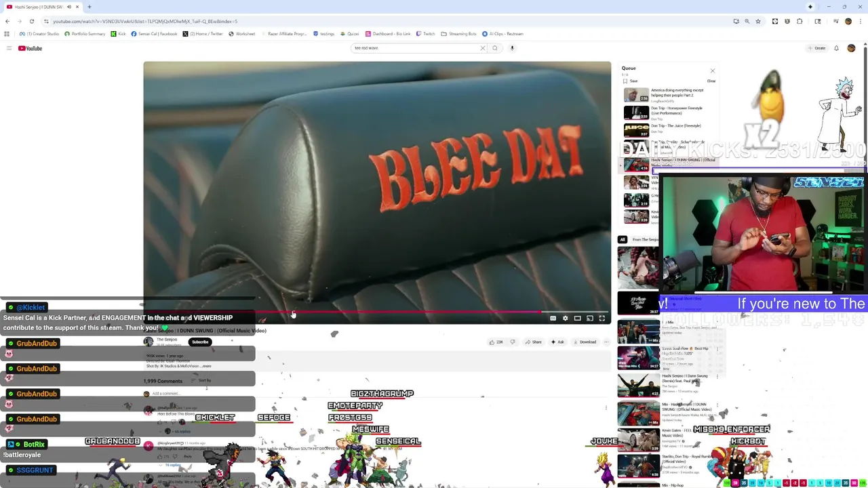Open the Worksheet bookmark
This screenshot has height=488, width=868.
point(242,34)
